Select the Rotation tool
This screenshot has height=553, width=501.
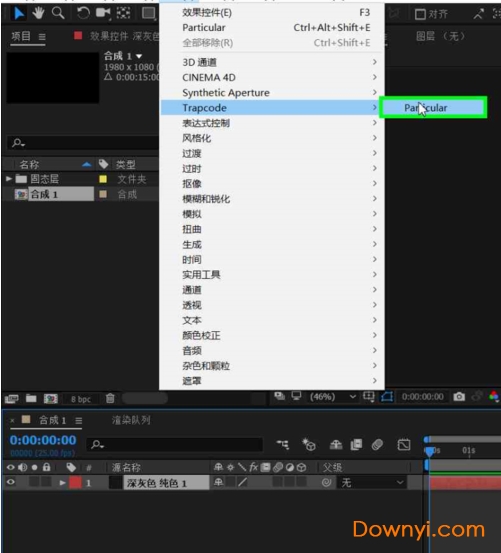(83, 13)
